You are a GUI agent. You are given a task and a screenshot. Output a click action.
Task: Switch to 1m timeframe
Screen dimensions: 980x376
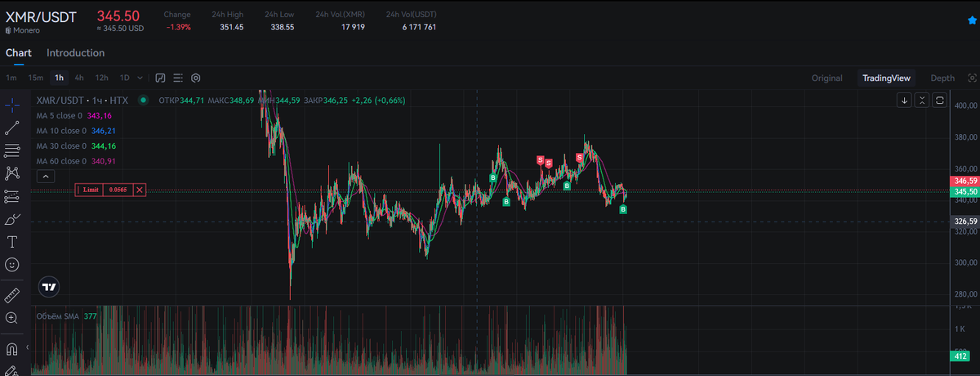click(11, 78)
